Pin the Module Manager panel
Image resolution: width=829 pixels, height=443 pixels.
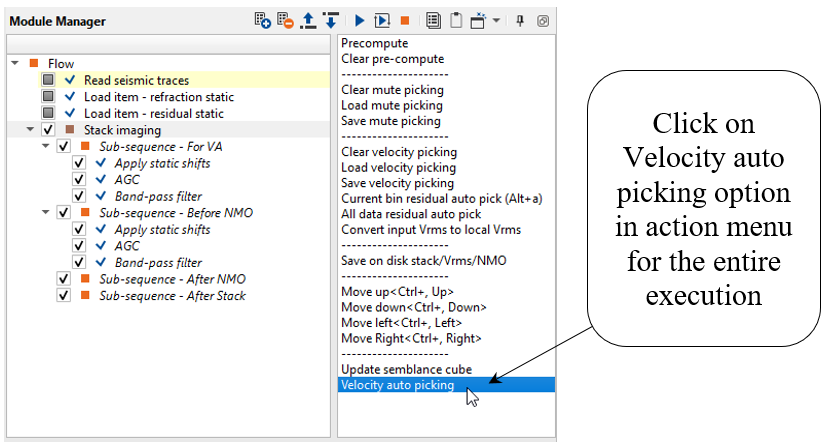tap(520, 21)
